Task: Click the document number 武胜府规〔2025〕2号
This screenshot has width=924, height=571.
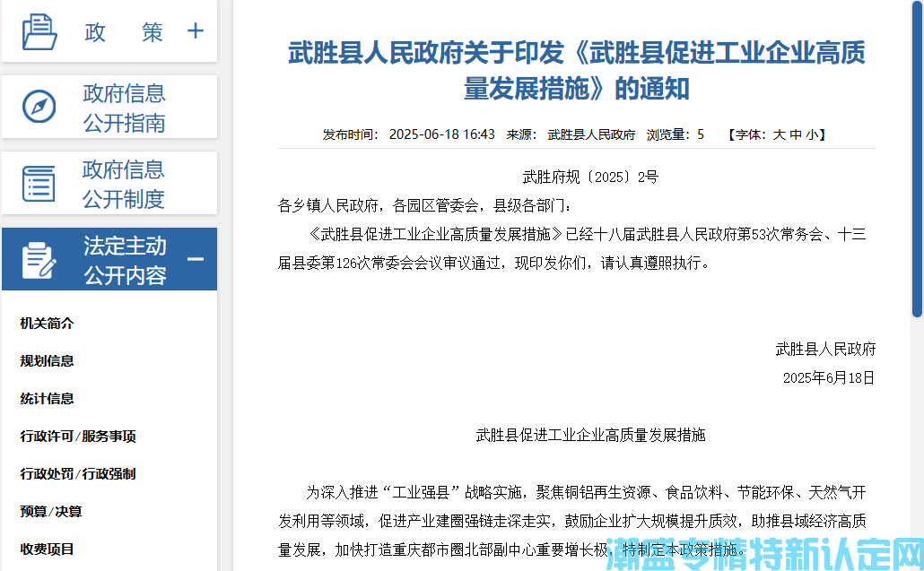Action: [590, 177]
